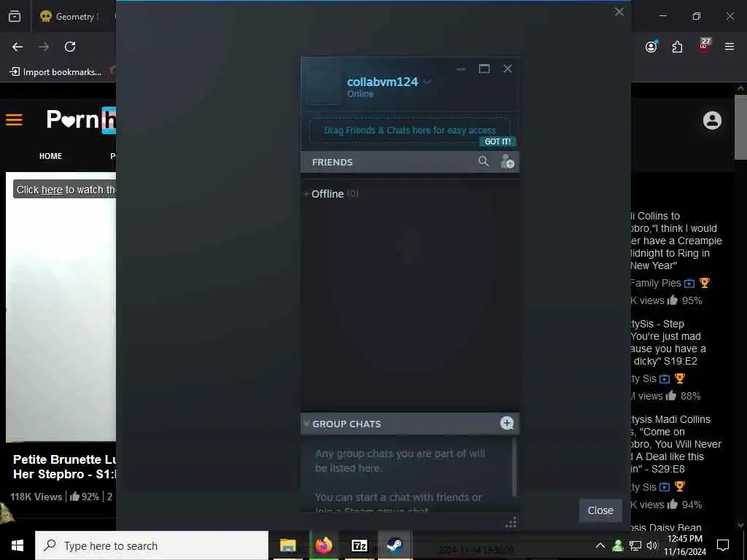Reload the page in Firefox
This screenshot has width=747, height=560.
tap(70, 47)
